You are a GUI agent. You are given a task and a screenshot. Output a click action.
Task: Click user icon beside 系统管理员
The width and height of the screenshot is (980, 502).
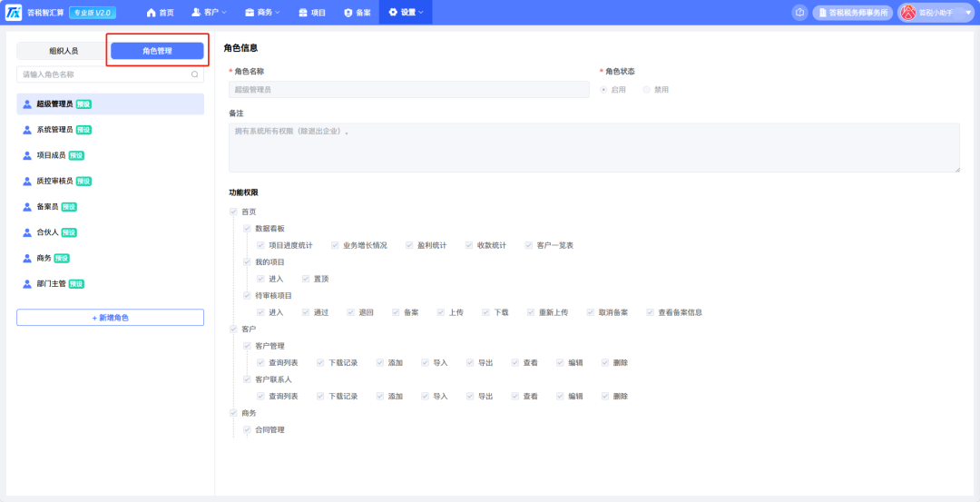27,130
